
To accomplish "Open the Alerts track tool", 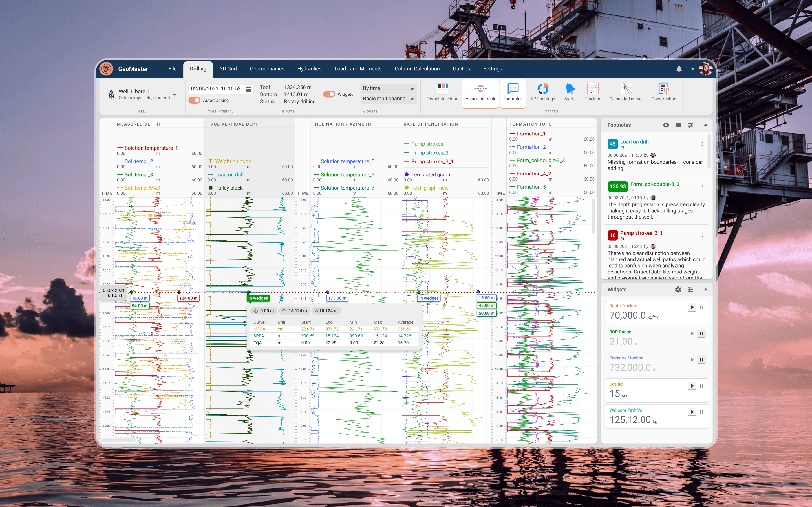I will tap(570, 92).
